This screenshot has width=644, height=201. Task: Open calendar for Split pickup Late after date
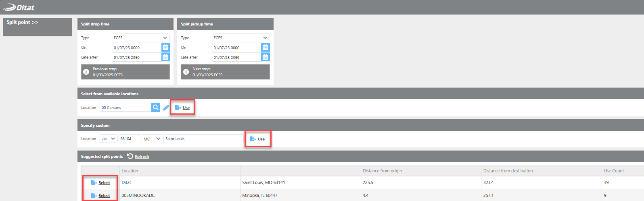point(265,57)
